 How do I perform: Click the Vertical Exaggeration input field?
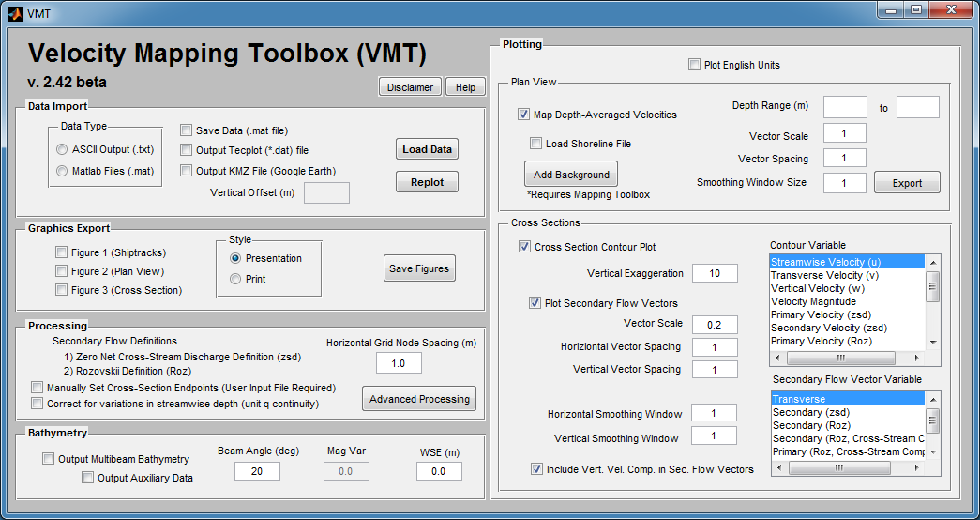(x=715, y=273)
